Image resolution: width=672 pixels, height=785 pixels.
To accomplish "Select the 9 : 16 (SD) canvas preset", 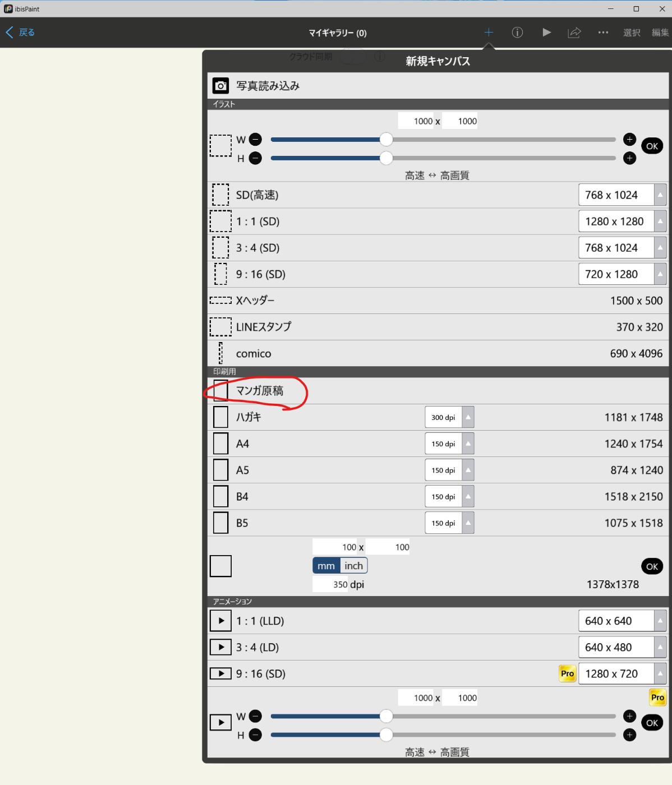I will tap(438, 274).
